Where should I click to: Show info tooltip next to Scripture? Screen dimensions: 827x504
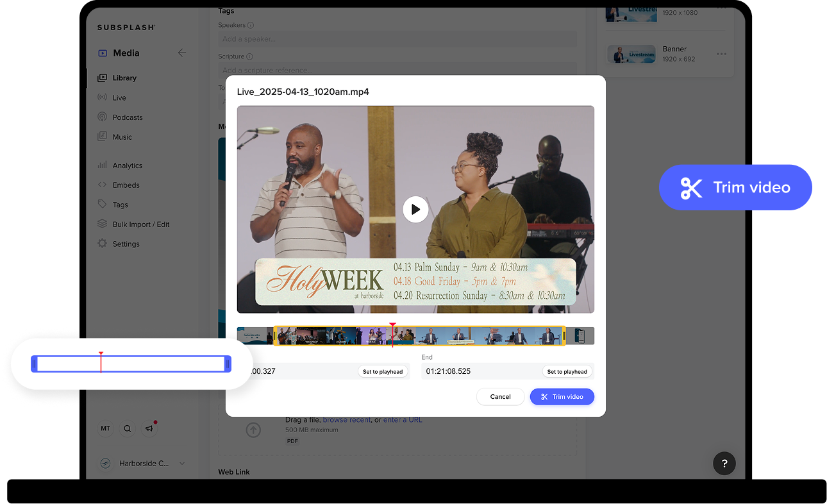249,56
